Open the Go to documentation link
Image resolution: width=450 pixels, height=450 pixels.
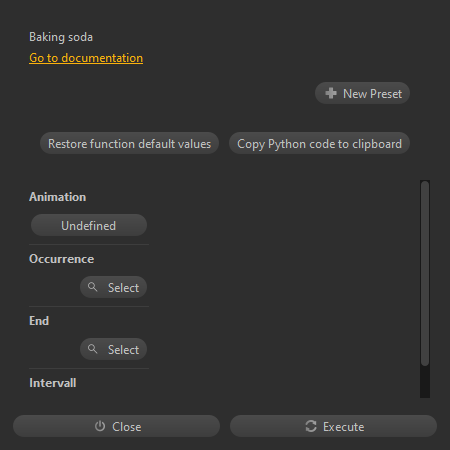86,58
